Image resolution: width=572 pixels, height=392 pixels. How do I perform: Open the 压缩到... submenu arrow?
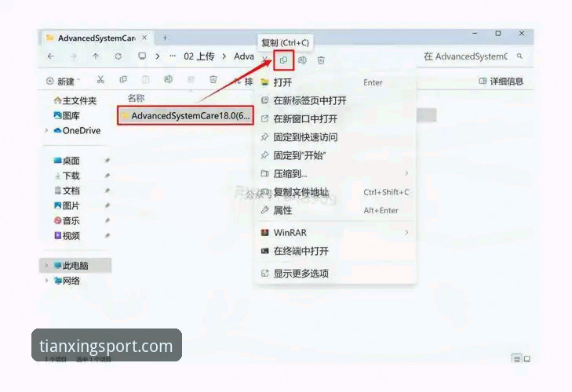[406, 173]
